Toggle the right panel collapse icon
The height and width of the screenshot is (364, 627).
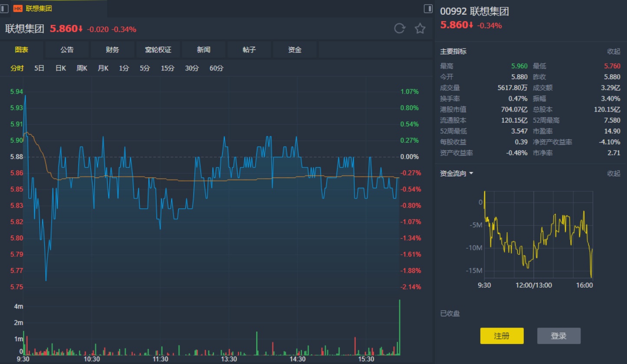click(x=428, y=8)
